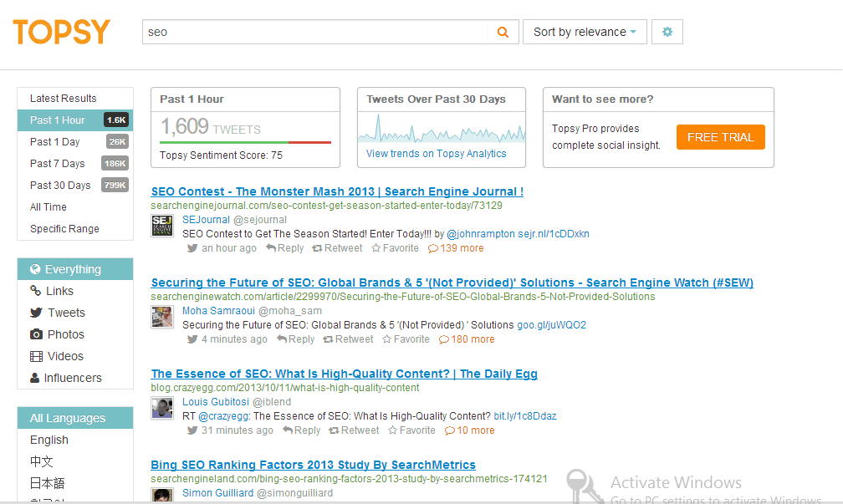
Task: Click the FREE TRIAL button
Action: (720, 137)
